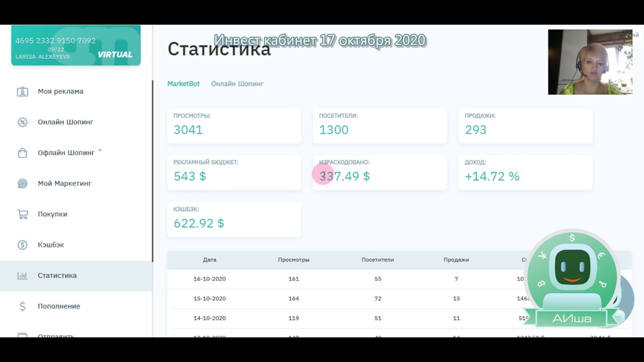Click the Покупки shopping cart icon

(x=22, y=214)
